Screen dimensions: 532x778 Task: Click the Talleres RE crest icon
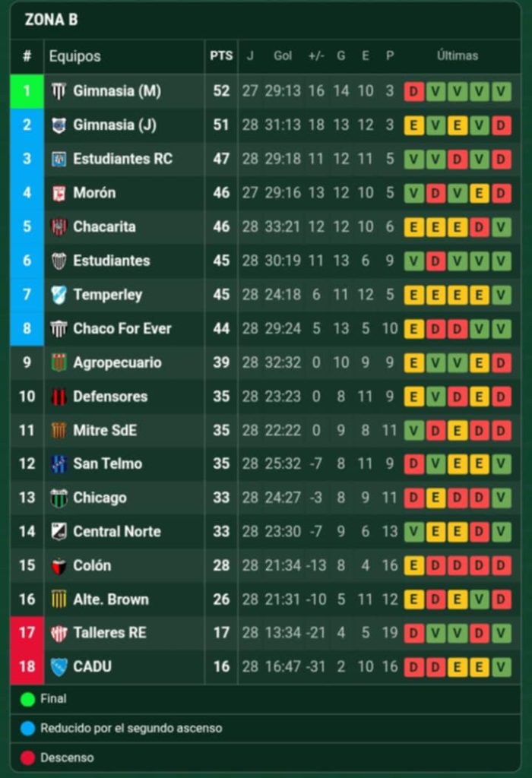[59, 633]
